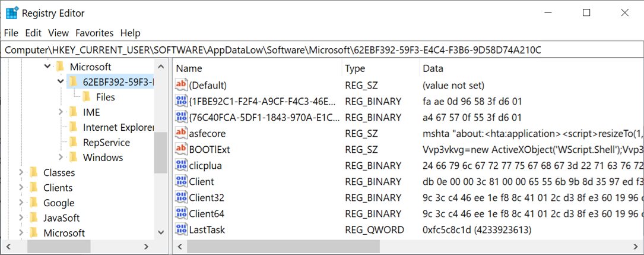This screenshot has height=255, width=644.
Task: Click the BOOTIExt string value icon
Action: click(181, 149)
